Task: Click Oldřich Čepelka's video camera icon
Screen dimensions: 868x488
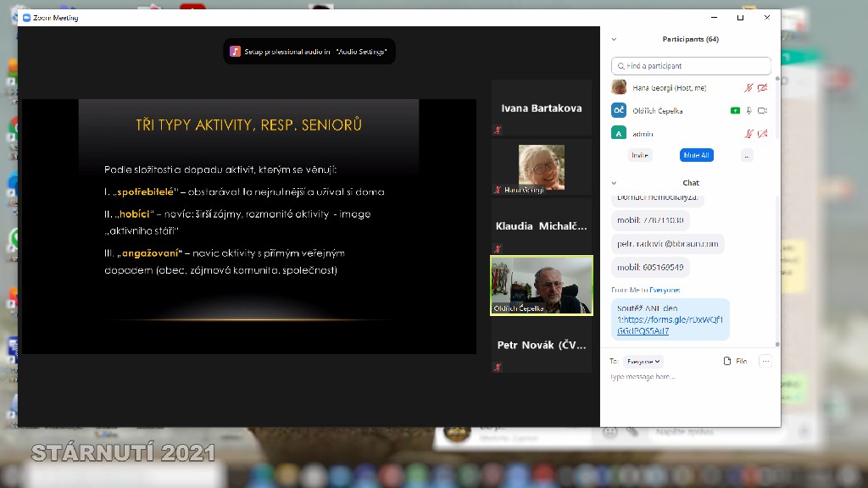Action: (762, 111)
